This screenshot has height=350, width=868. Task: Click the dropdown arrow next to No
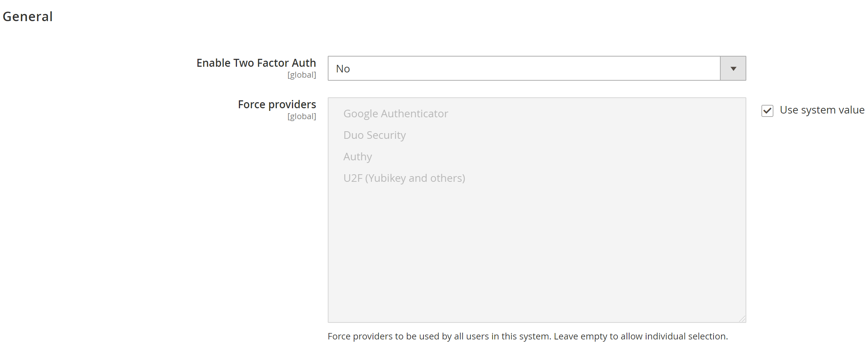[x=732, y=68]
